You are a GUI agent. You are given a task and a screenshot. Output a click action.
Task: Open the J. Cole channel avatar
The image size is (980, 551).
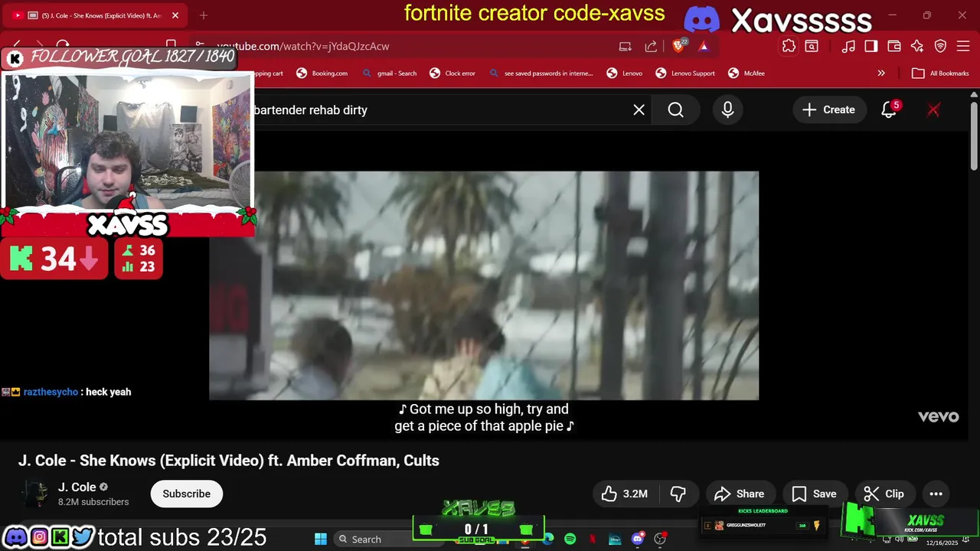click(35, 494)
